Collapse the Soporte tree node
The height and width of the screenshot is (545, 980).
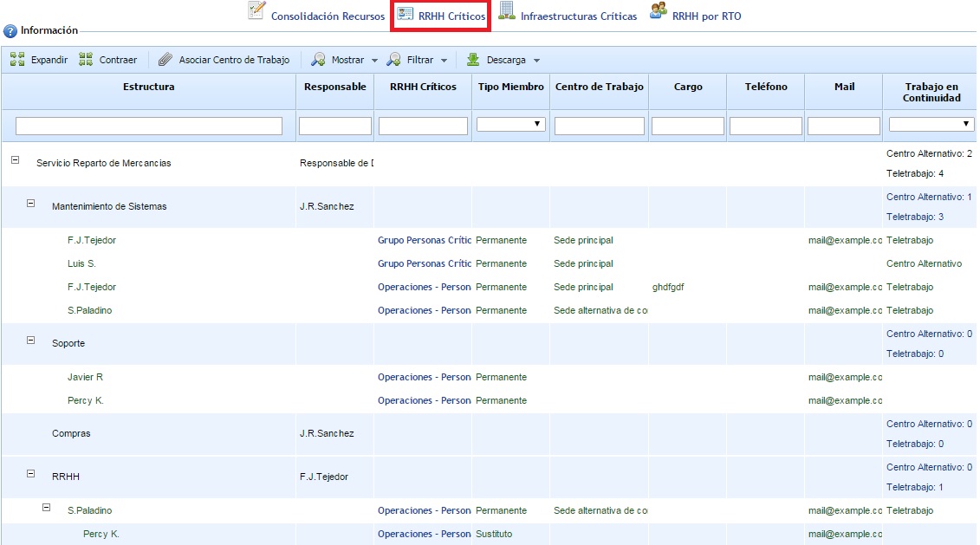click(31, 341)
